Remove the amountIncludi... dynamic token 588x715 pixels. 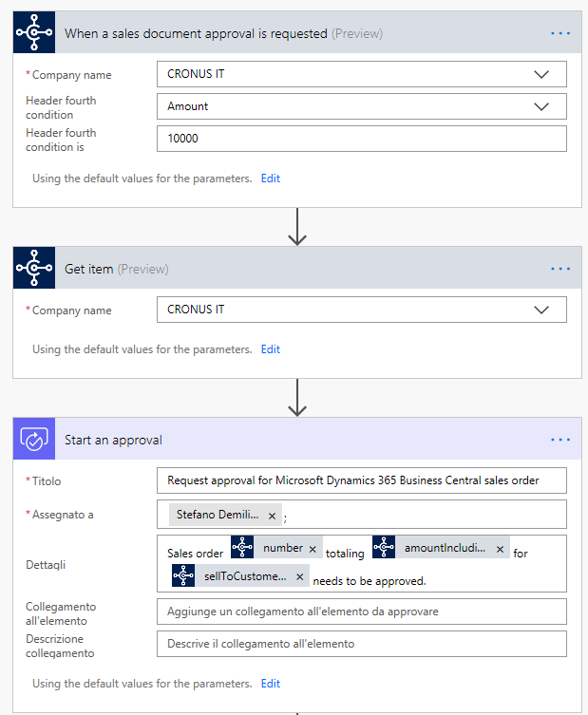point(500,549)
